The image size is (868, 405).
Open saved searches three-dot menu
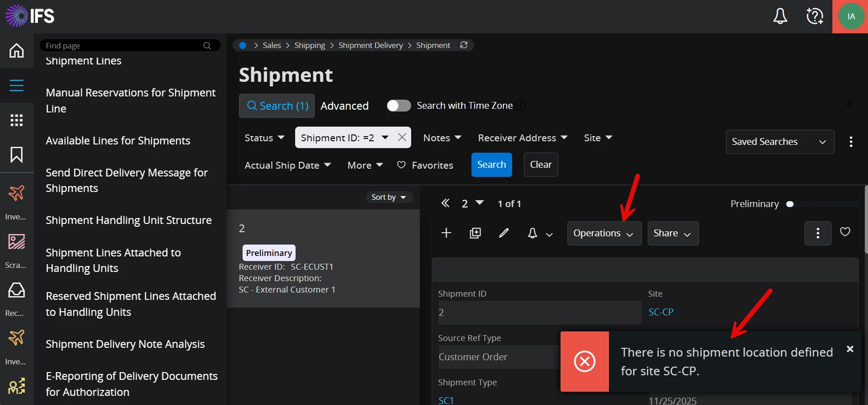[x=851, y=142]
